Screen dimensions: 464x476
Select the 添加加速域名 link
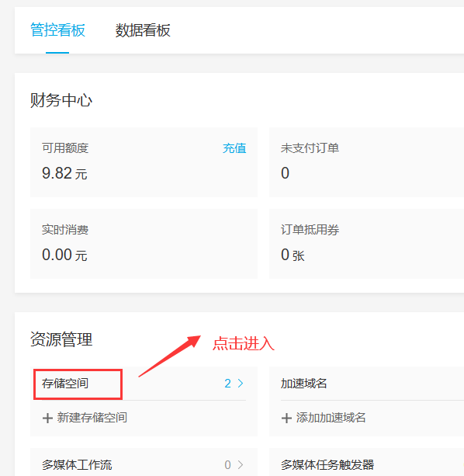pos(331,418)
